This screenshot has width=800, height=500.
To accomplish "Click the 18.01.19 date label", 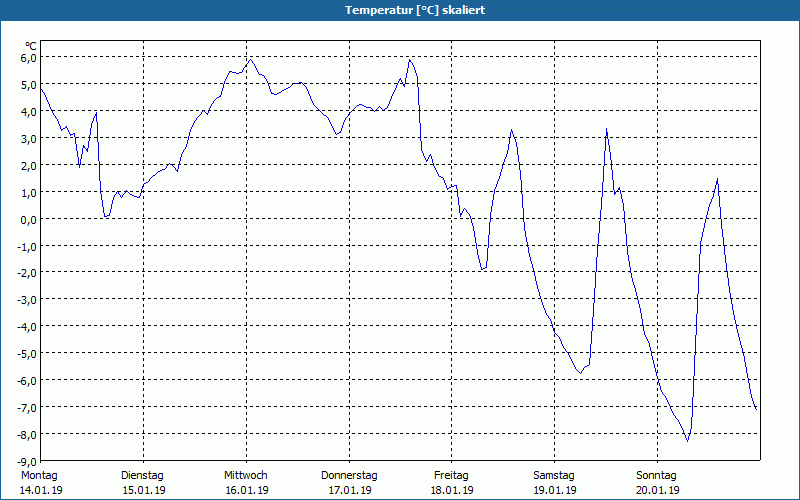I will 452,490.
